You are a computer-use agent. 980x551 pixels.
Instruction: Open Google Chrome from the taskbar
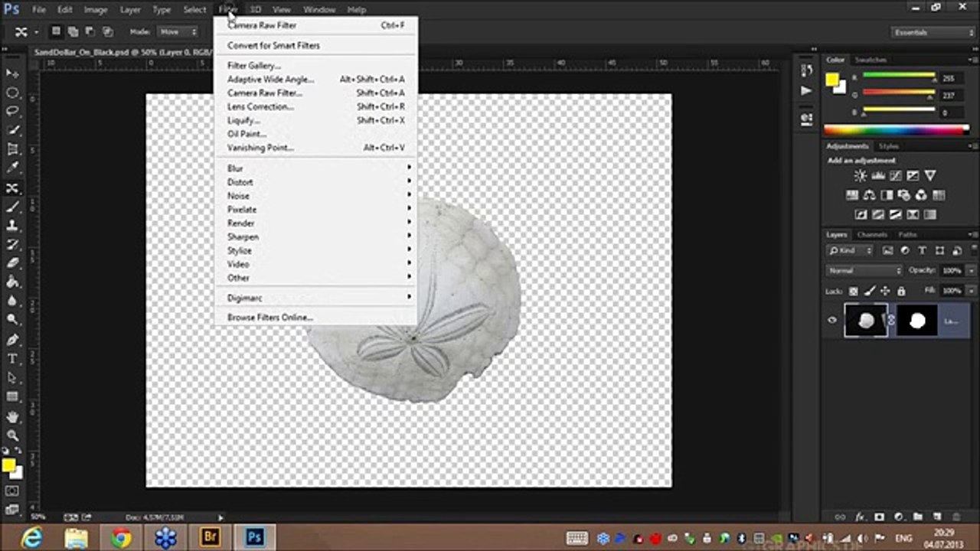pos(121,538)
